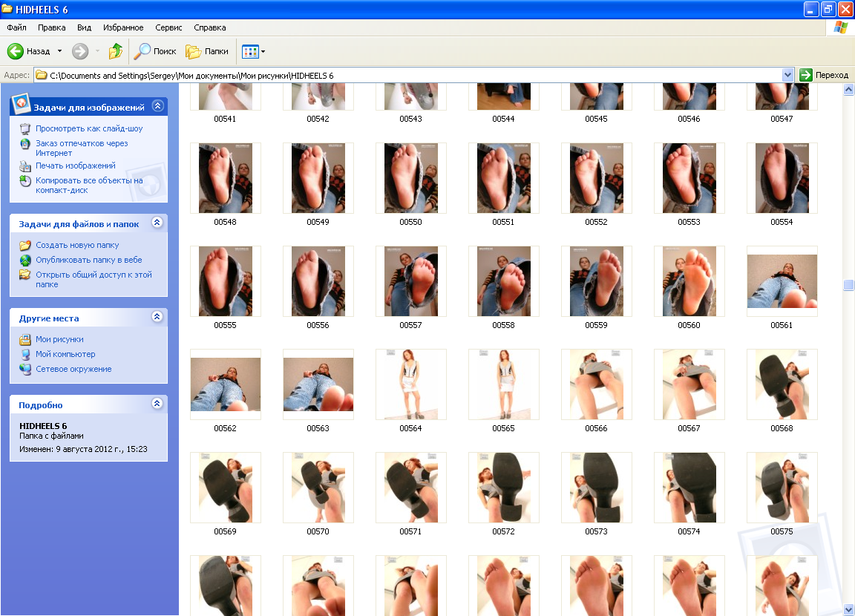
Task: Select file name 00575
Action: (x=782, y=531)
